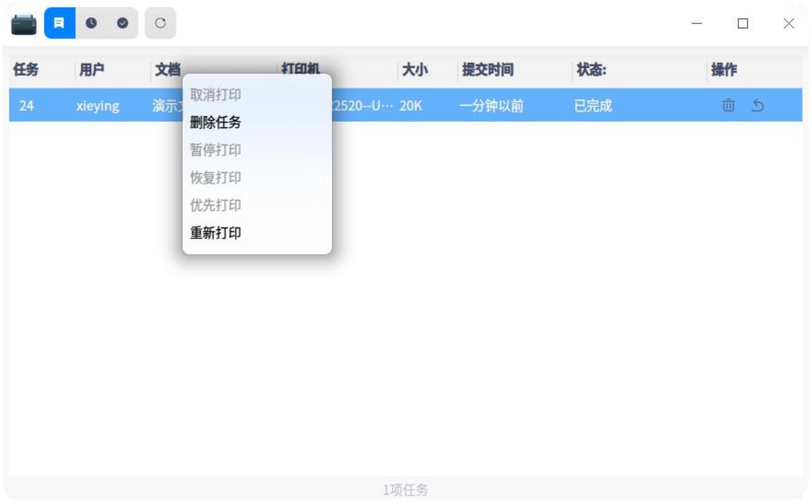Show all print jobs list tab
Image resolution: width=812 pixels, height=504 pixels.
[x=60, y=23]
